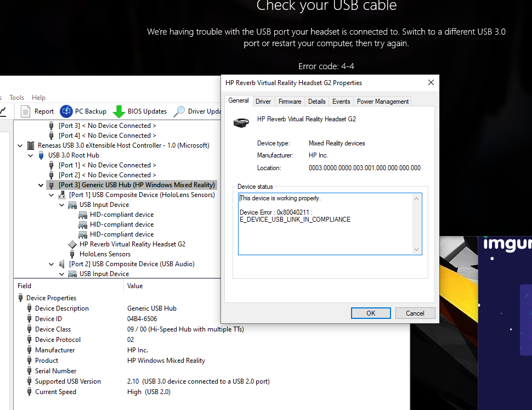Click the Device Protocol plug icon
This screenshot has height=410, width=532.
30,340
